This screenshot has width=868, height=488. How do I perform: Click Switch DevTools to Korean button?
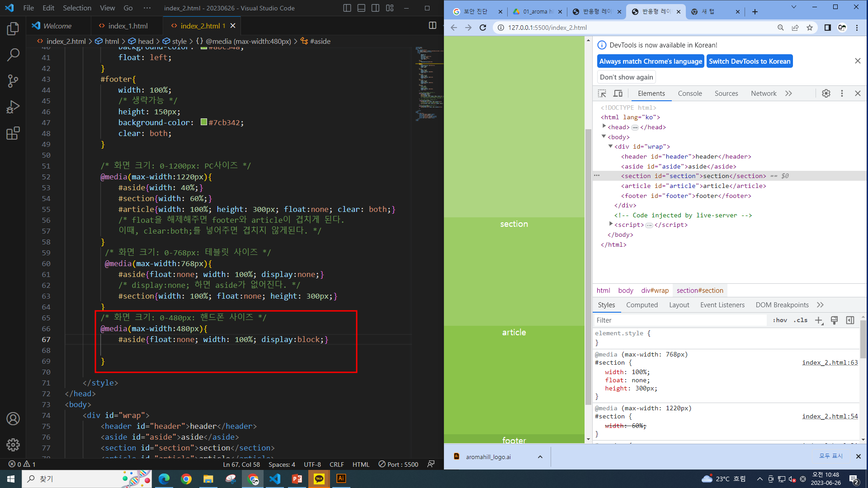[749, 61]
